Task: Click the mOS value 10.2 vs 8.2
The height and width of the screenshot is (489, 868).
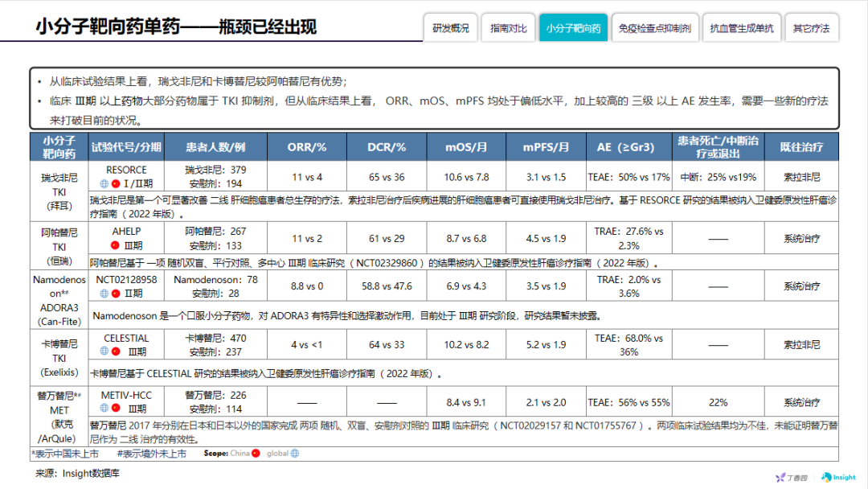Action: click(466, 344)
